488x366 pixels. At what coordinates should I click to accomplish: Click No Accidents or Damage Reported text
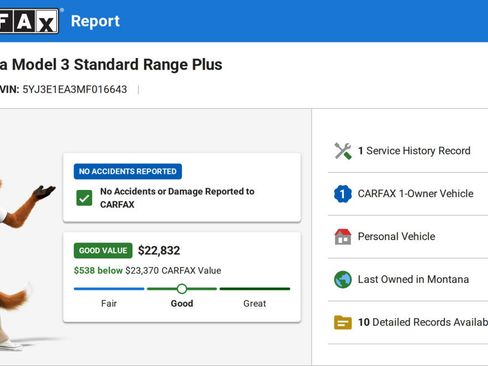tap(177, 198)
